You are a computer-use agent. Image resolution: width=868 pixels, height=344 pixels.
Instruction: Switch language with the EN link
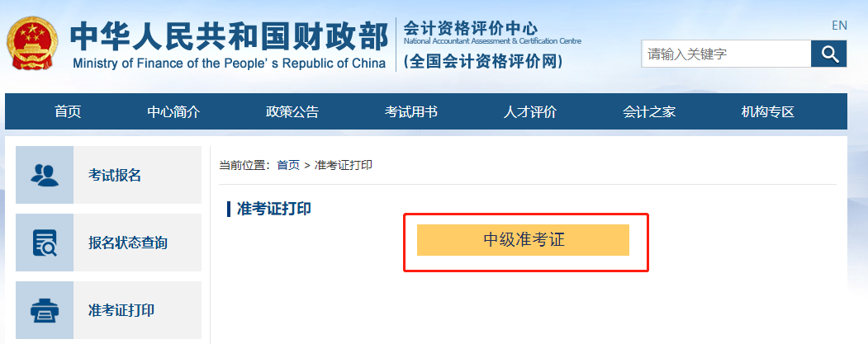click(839, 26)
